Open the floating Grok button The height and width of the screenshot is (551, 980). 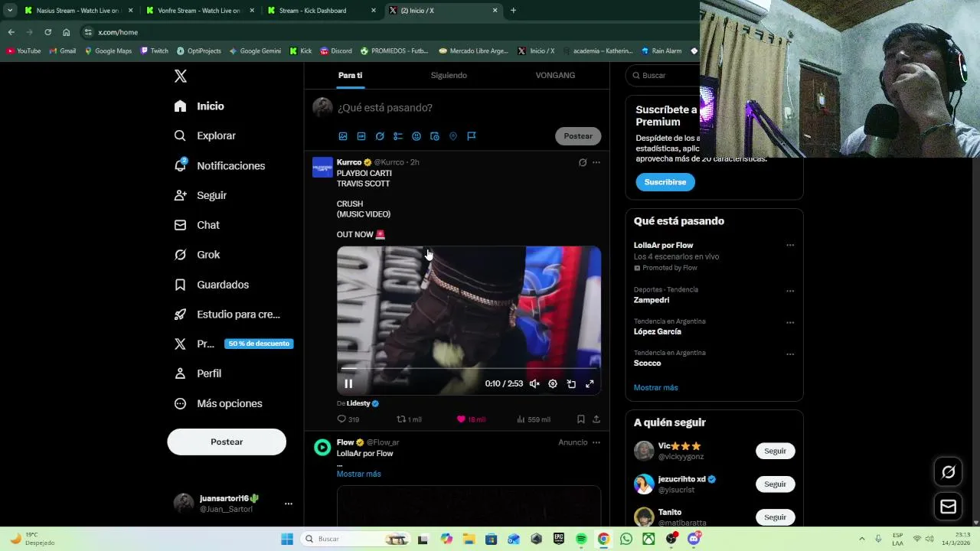pyautogui.click(x=949, y=472)
